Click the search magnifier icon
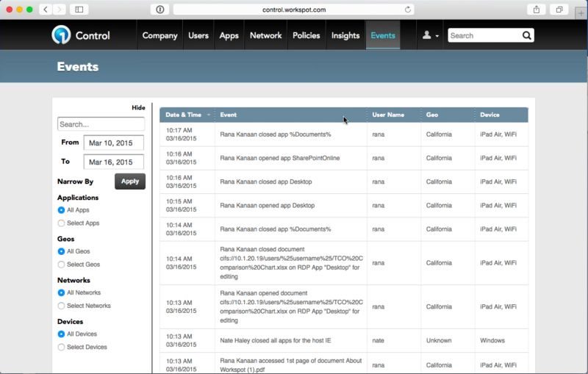Image resolution: width=588 pixels, height=374 pixels. [526, 35]
